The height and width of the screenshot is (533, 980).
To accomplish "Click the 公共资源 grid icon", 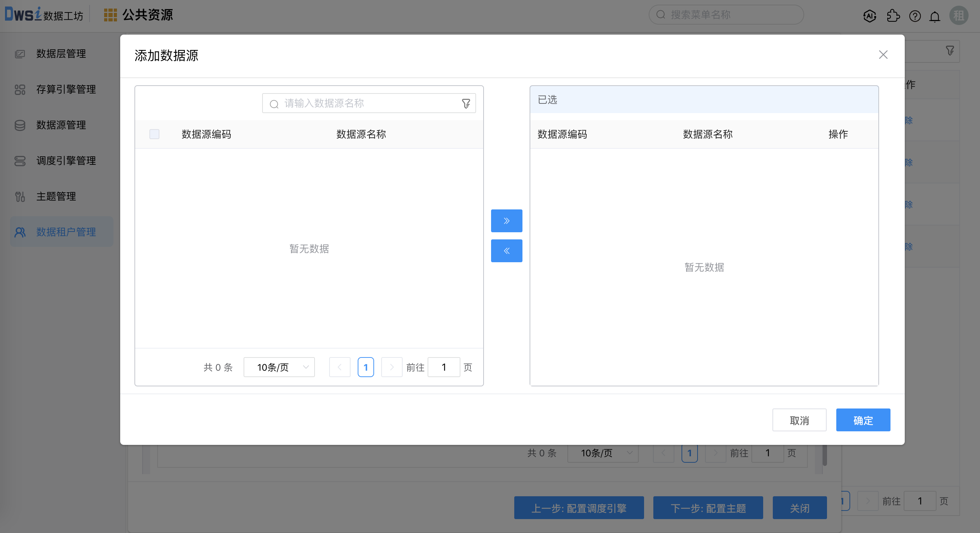I will pyautogui.click(x=109, y=15).
